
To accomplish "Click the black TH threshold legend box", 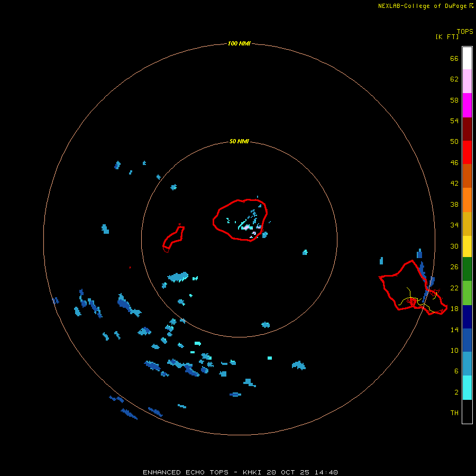I will [467, 411].
